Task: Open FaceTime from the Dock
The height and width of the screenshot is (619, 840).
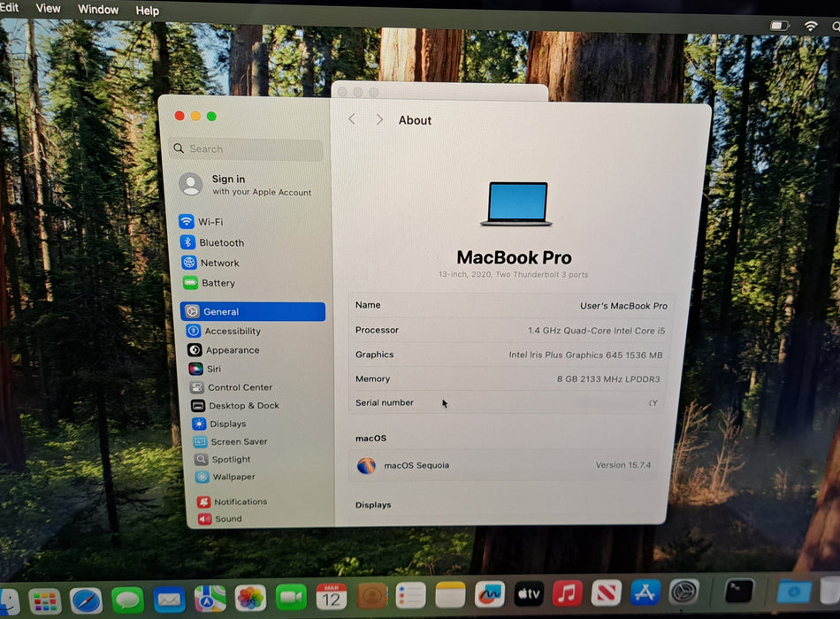Action: [291, 597]
